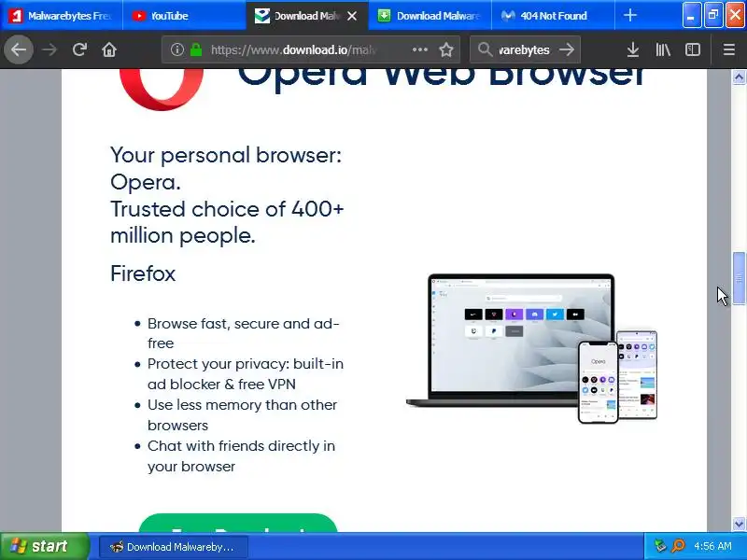
Task: Show site information icon in address bar
Action: 176,49
